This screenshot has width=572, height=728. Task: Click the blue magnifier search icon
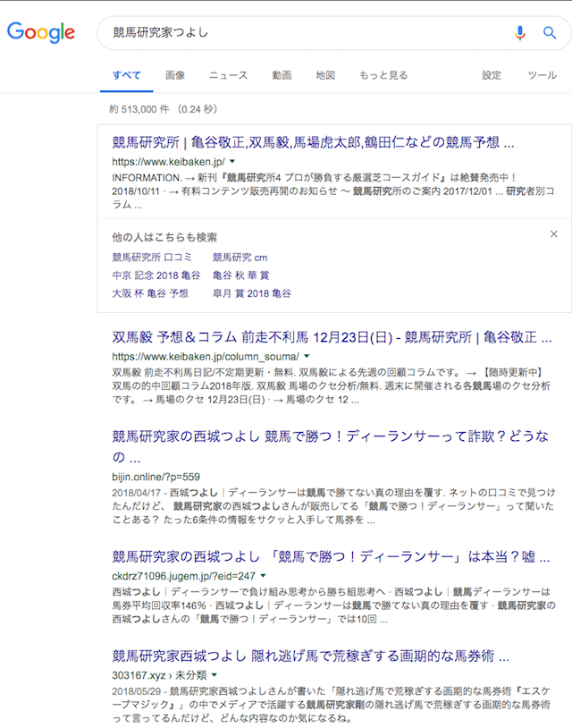click(x=550, y=32)
